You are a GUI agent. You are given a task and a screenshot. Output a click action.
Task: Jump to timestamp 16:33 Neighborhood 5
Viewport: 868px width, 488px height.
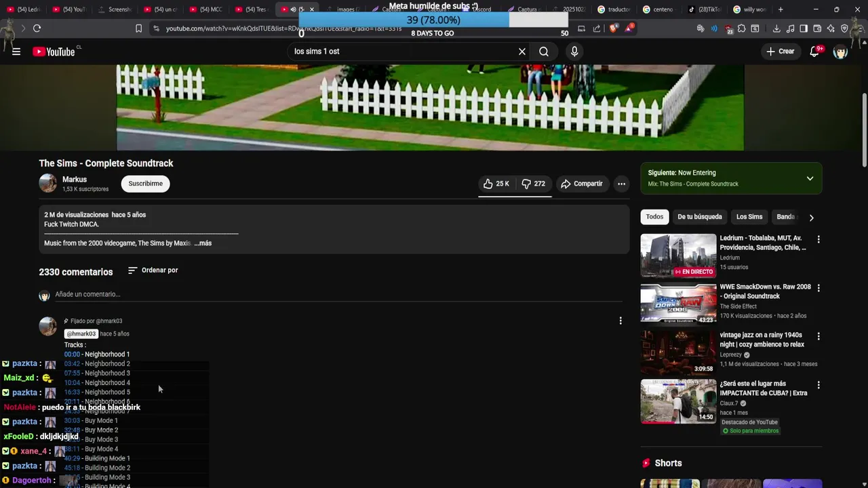[x=72, y=392]
